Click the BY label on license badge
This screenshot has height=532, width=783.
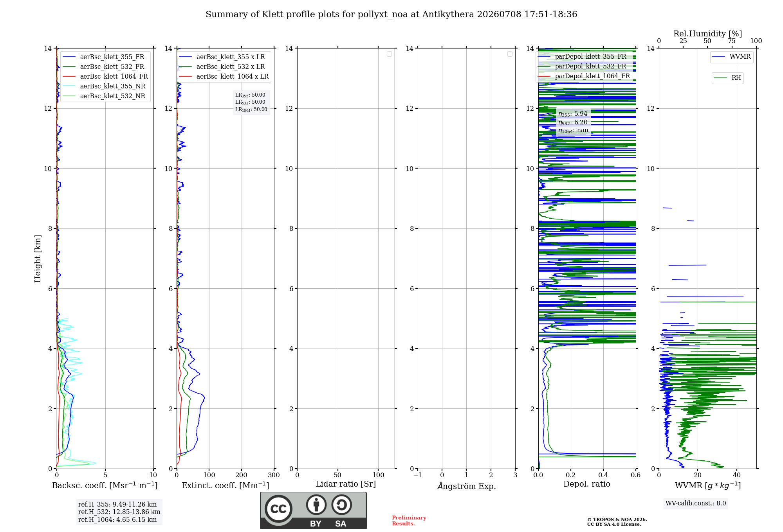tap(316, 524)
